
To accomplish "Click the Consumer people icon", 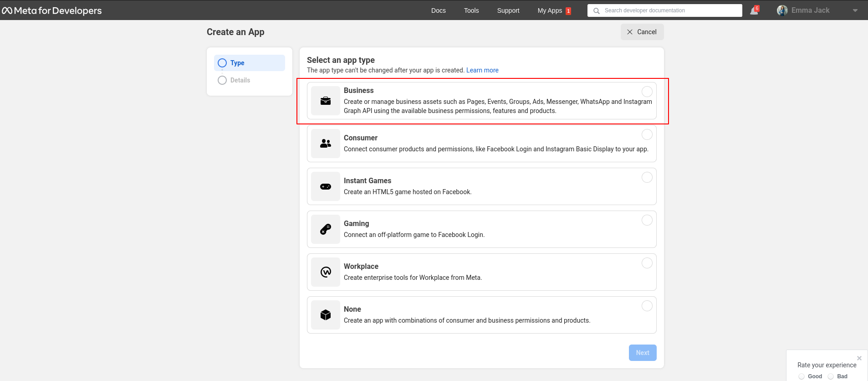I will (326, 144).
